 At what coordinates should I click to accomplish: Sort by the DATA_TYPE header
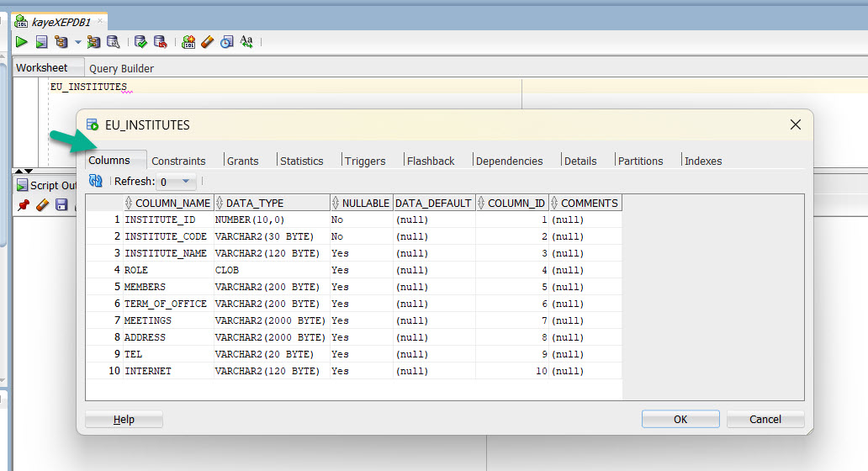click(272, 204)
